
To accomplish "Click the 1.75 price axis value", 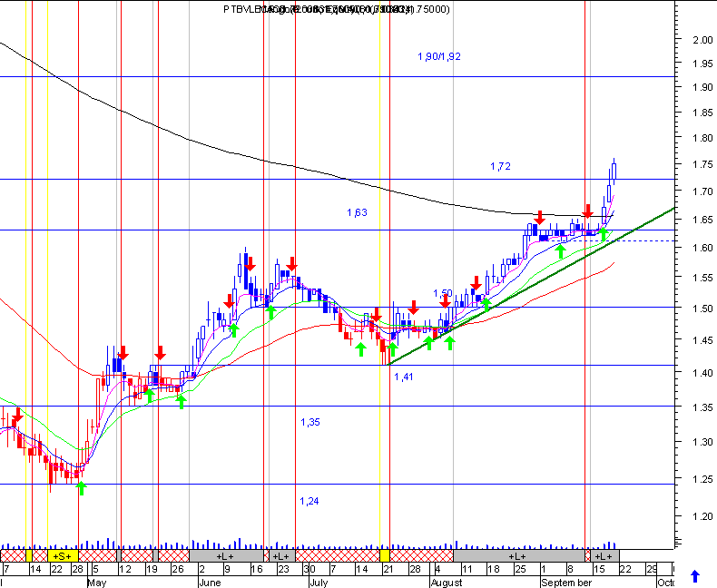I will [702, 165].
